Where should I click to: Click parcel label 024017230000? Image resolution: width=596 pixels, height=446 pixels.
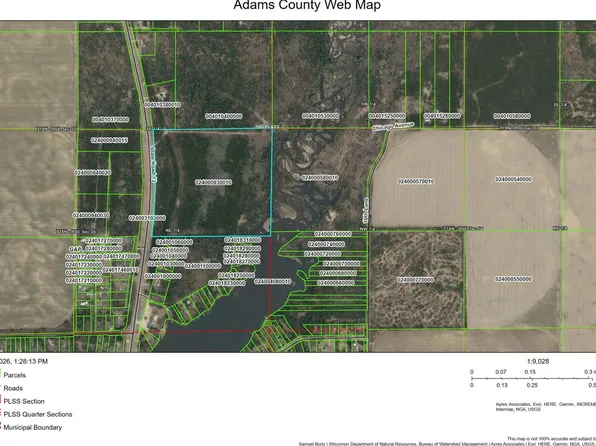click(84, 265)
